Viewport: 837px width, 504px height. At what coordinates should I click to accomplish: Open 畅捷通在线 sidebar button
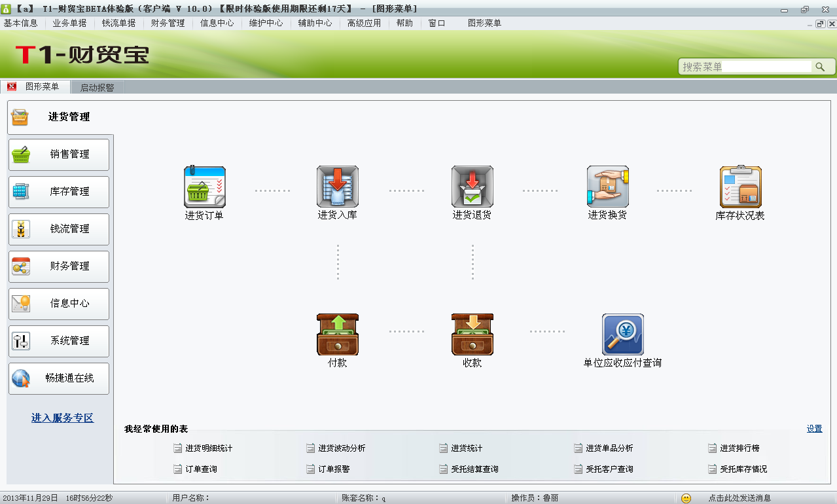59,378
